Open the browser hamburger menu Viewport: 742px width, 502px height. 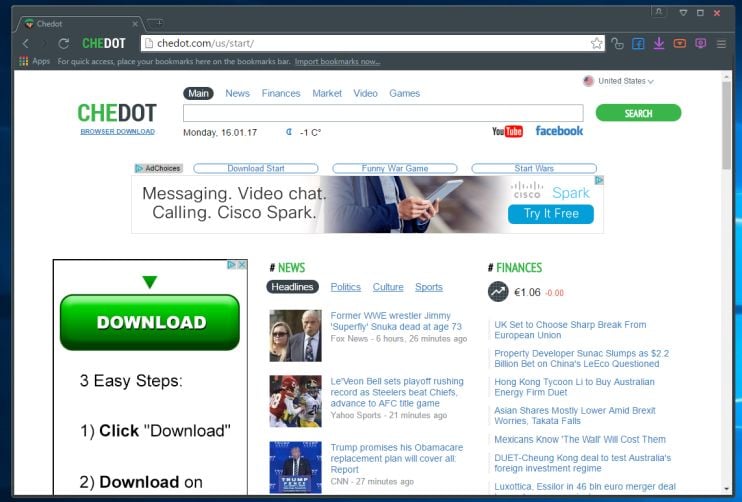pos(721,44)
